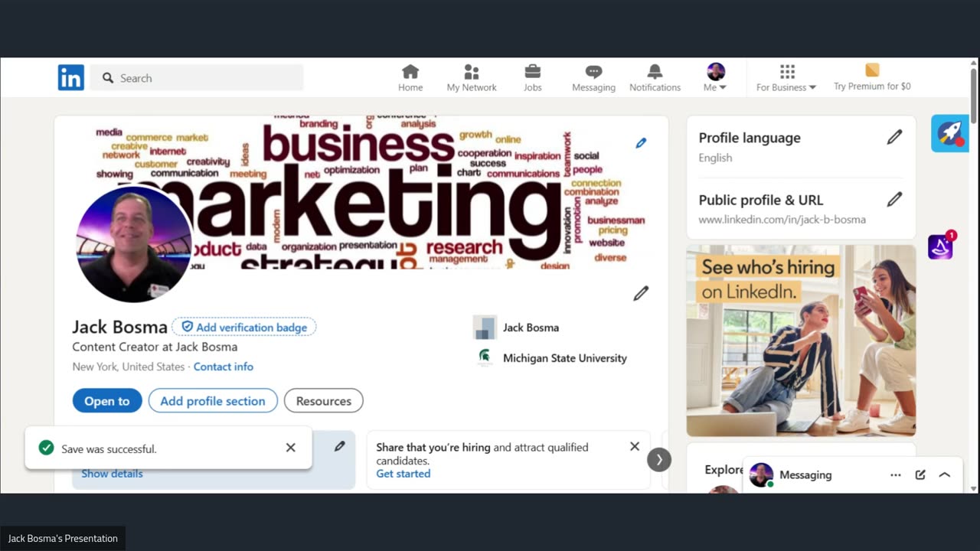This screenshot has height=551, width=980.
Task: Click the purple extension icon with badge
Action: point(940,246)
